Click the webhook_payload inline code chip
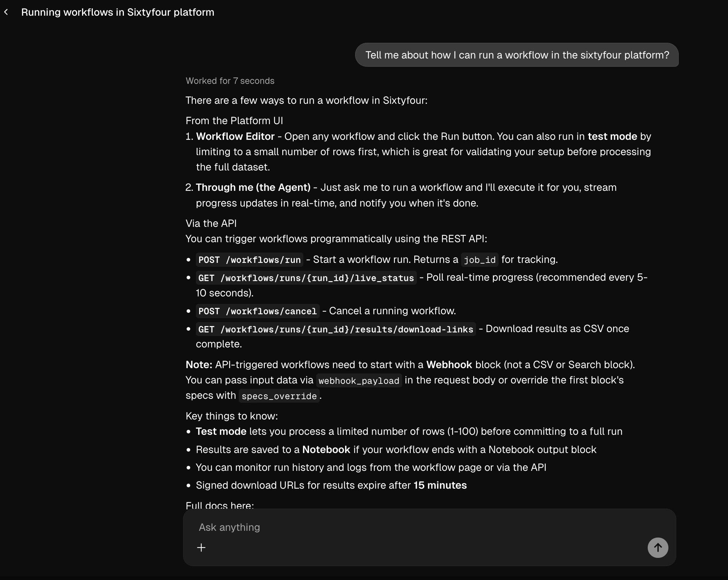The height and width of the screenshot is (580, 728). [x=359, y=381]
